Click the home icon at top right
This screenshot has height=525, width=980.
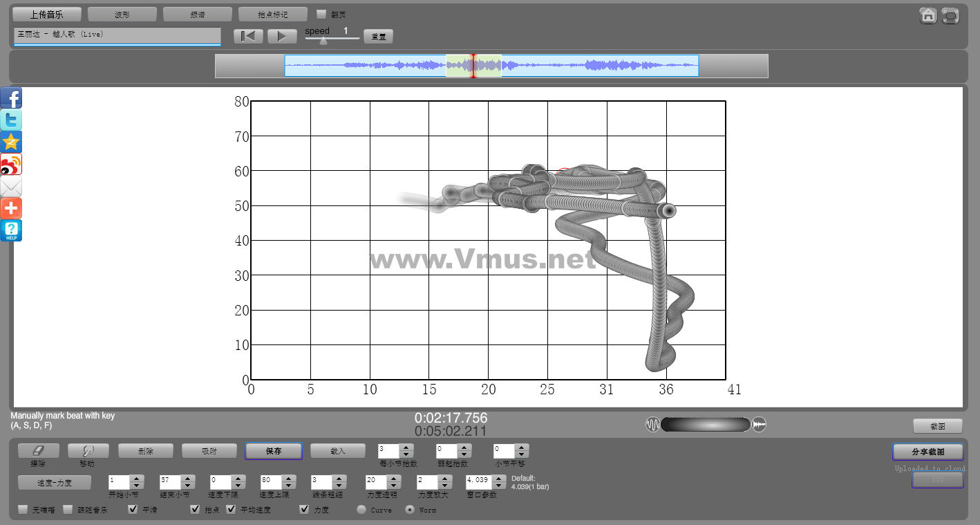click(x=928, y=16)
